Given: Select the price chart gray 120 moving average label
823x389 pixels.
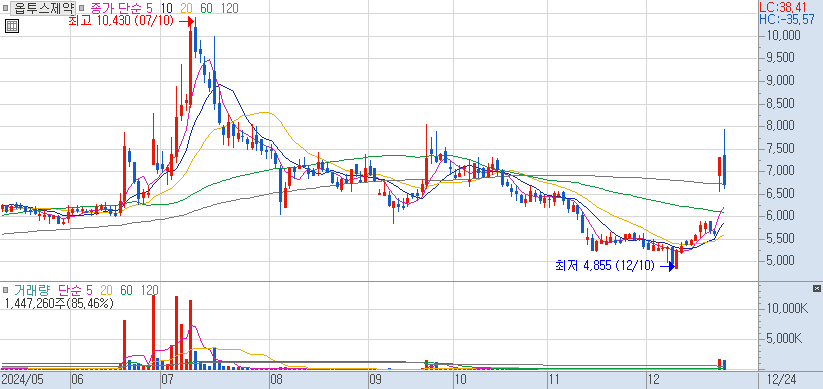Looking at the screenshot, I should click(x=229, y=8).
